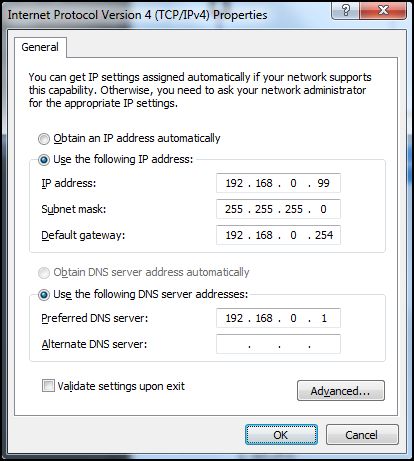Click the Cancel button
Screen dimensions: 414x461
click(x=362, y=435)
